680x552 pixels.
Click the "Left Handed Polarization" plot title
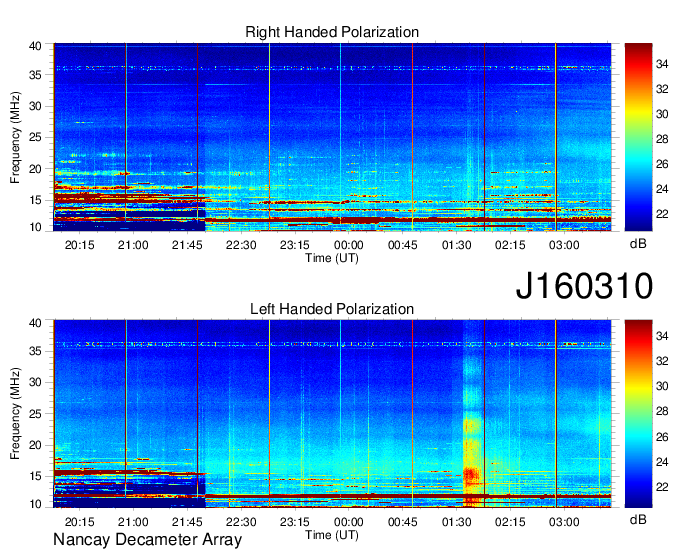point(332,309)
